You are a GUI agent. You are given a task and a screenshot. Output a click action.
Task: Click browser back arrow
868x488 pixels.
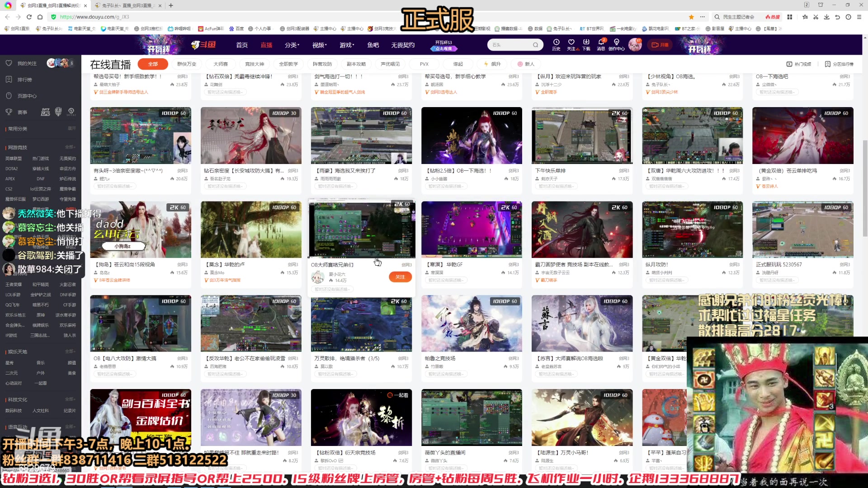tap(7, 17)
